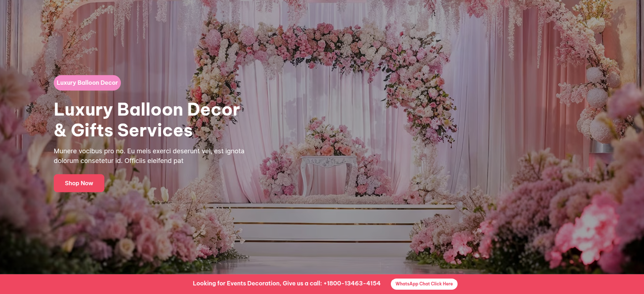Viewport: 644px width, 294px height.
Task: Click the Luxury Balloon Decor & Gifts Services heading
Action: point(147,120)
